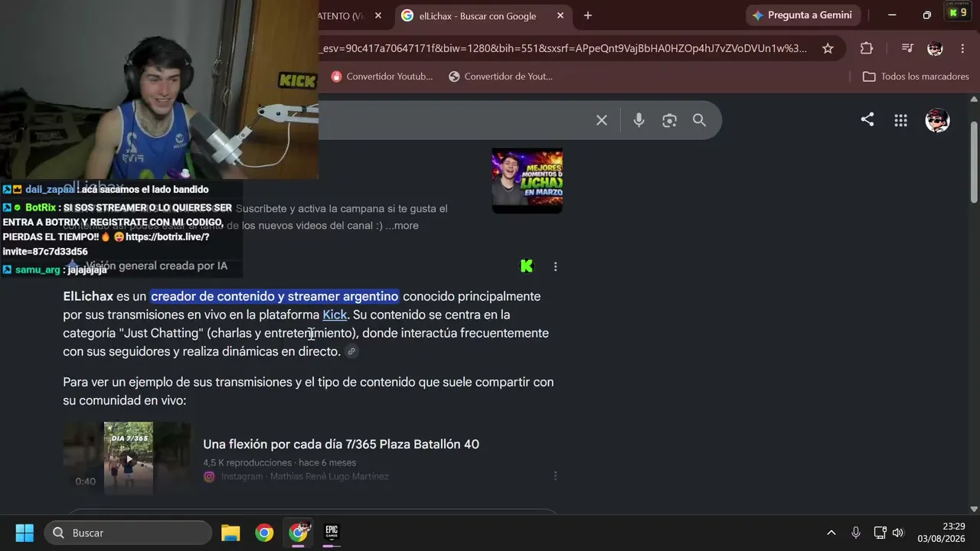Submit search with the magnifying glass icon

pos(699,120)
